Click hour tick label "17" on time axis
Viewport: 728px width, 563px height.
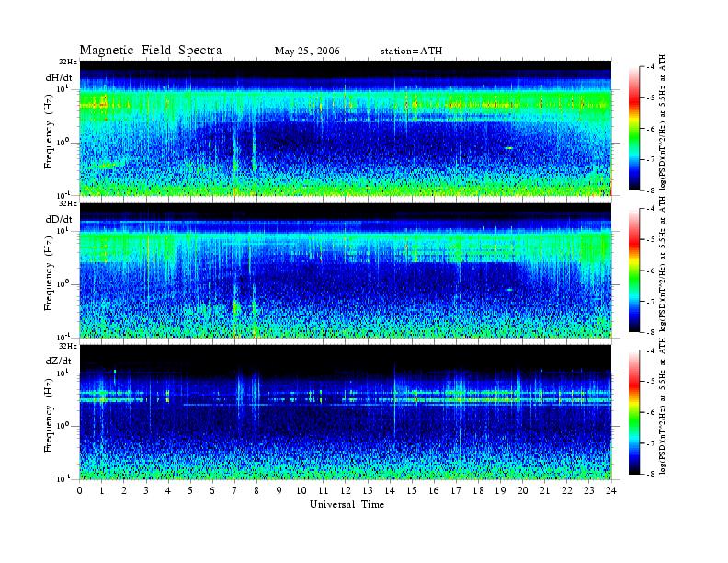coord(457,490)
